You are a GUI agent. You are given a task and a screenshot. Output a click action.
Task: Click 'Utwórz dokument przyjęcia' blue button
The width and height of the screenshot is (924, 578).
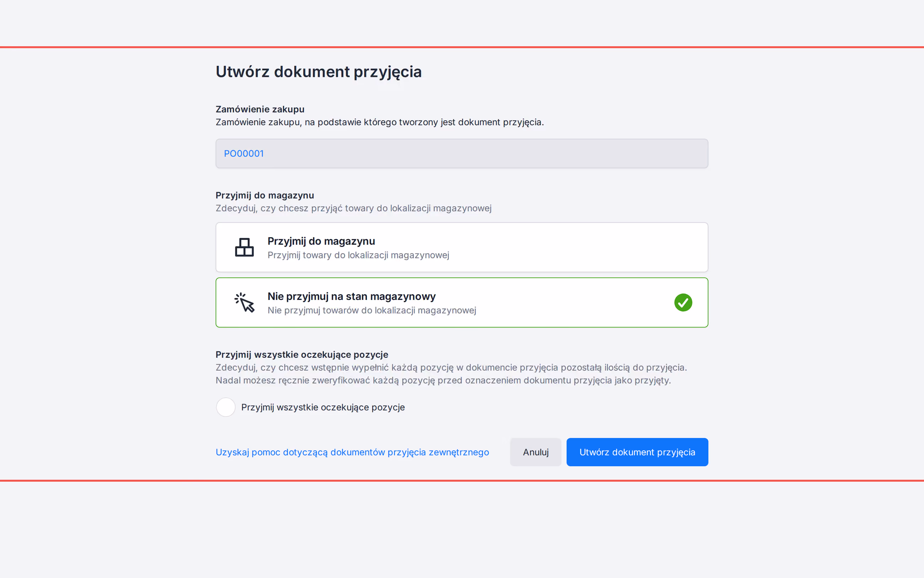coord(637,452)
